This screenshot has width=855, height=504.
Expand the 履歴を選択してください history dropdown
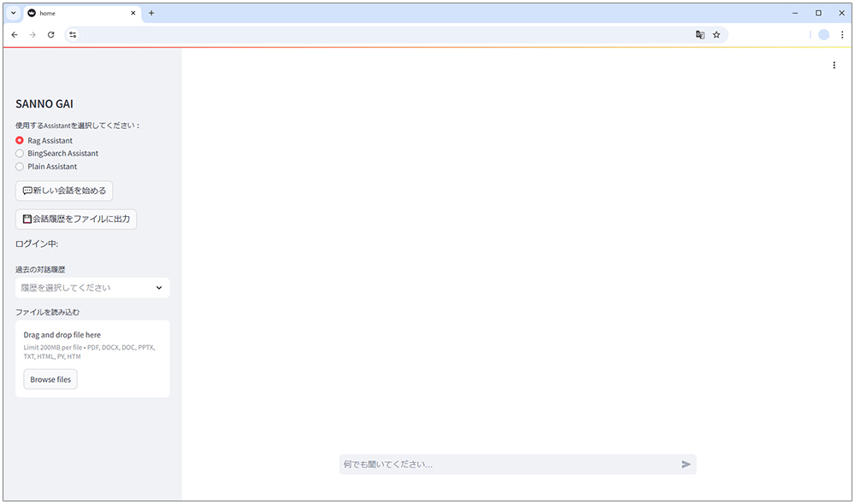[x=91, y=288]
